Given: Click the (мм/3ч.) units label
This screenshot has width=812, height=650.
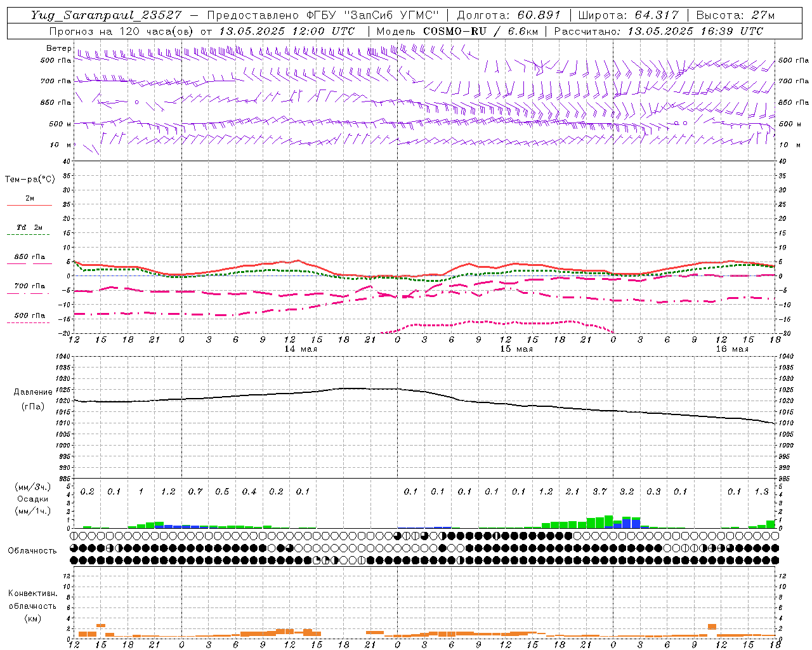Looking at the screenshot, I should (x=32, y=487).
